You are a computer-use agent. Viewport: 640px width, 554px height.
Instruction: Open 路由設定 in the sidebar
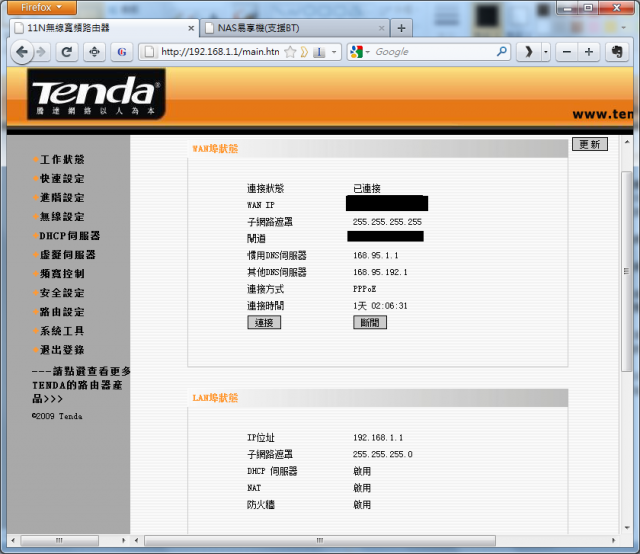(62, 312)
